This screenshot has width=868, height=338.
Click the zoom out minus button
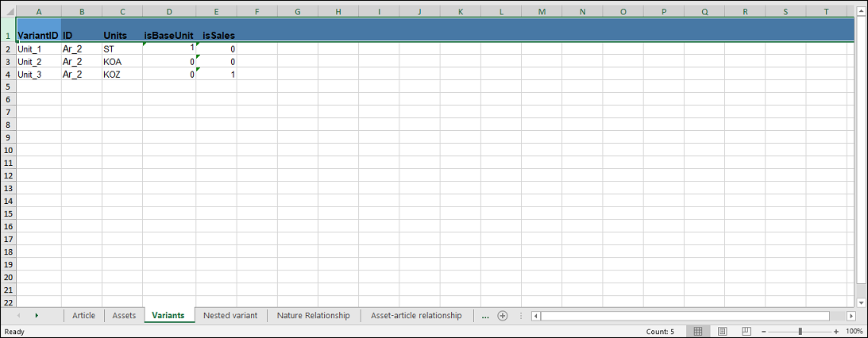coord(764,332)
